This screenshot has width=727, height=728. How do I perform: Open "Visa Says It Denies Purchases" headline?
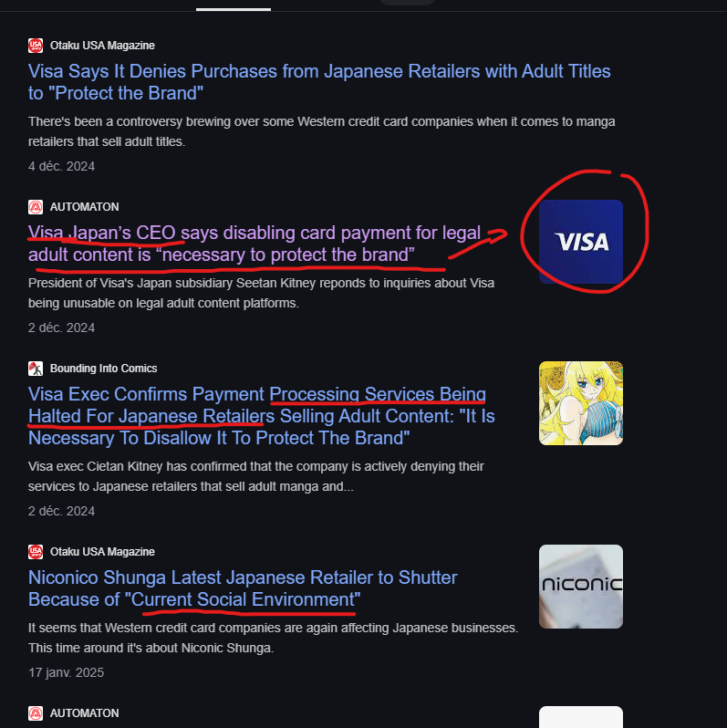pos(319,82)
